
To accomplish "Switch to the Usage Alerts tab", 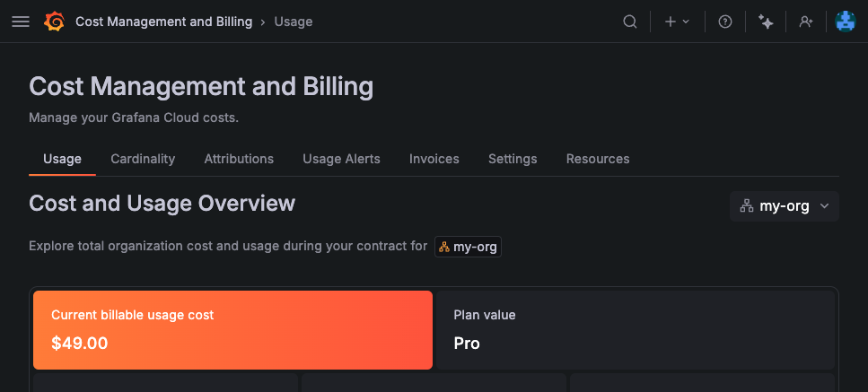I will click(x=342, y=160).
